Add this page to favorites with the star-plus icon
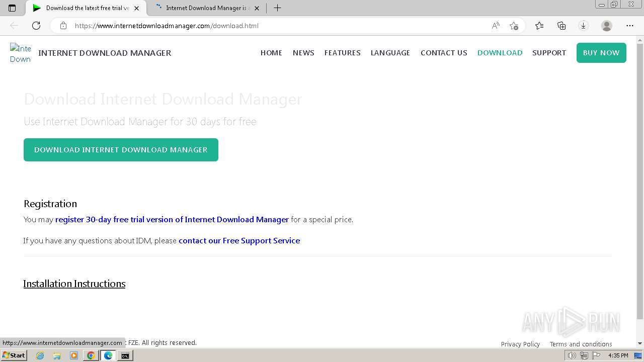Viewport: 644px width, 362px height. click(514, 26)
